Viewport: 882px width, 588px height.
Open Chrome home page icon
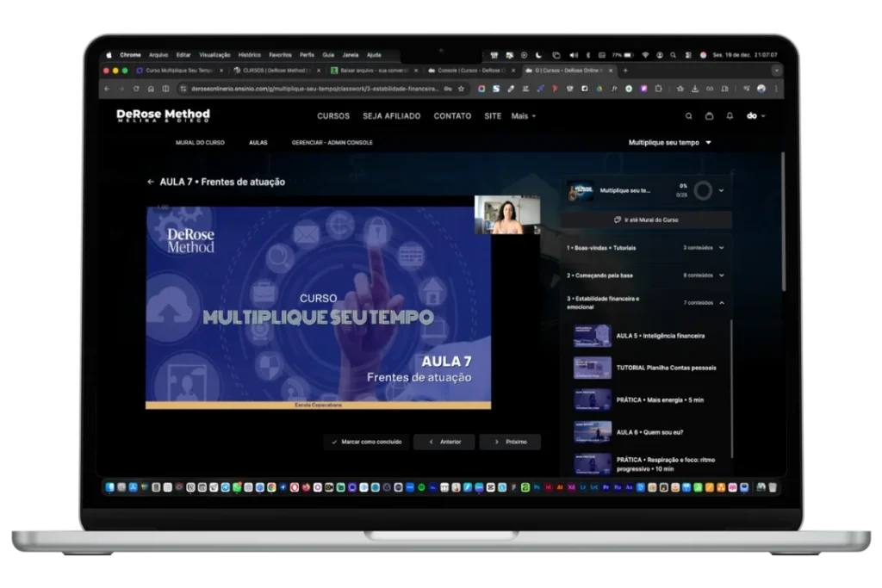(151, 89)
